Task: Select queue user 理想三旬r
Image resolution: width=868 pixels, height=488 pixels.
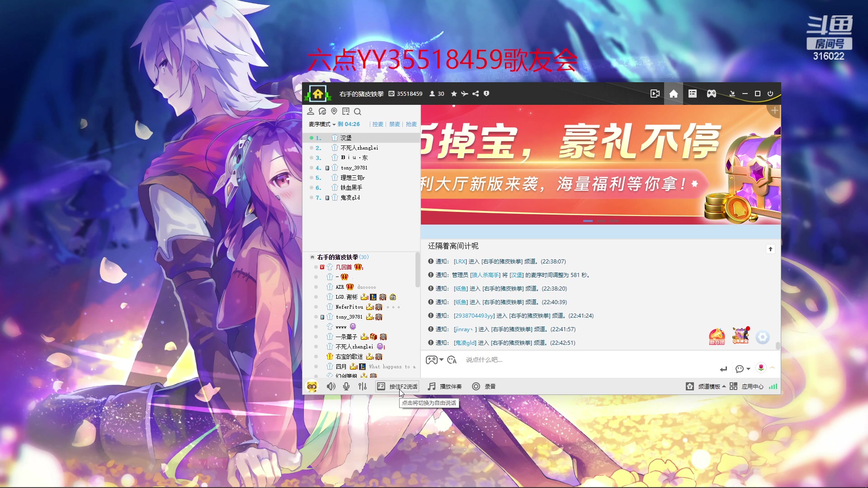Action: pos(362,178)
